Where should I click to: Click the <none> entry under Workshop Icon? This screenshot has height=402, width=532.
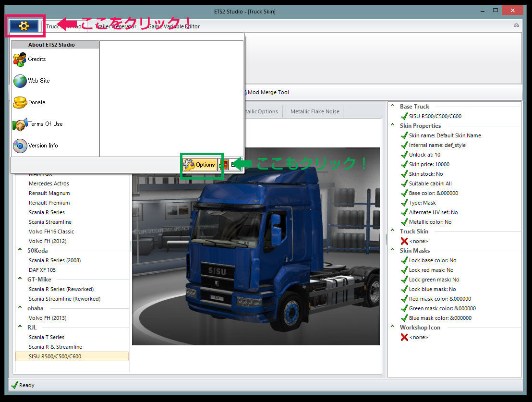pyautogui.click(x=414, y=337)
